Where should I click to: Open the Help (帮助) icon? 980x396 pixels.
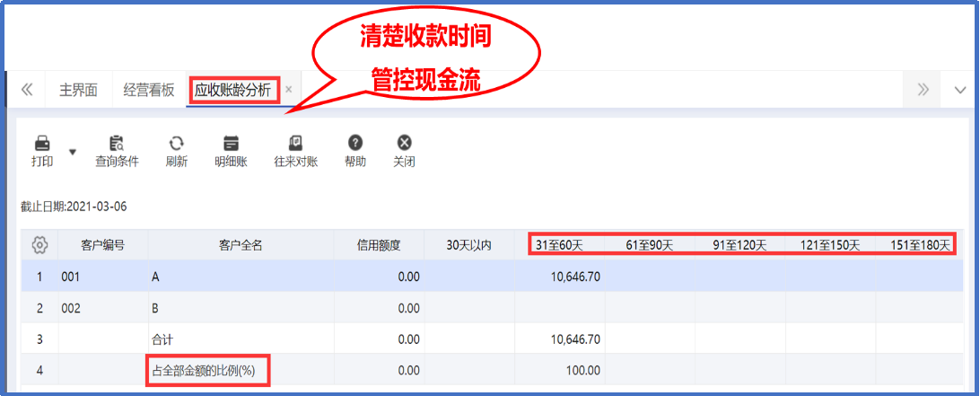click(x=355, y=143)
